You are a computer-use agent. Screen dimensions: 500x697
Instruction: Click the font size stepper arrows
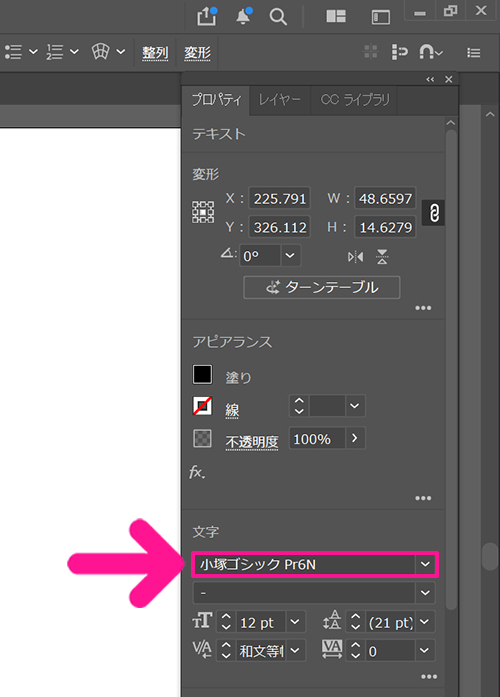click(226, 622)
